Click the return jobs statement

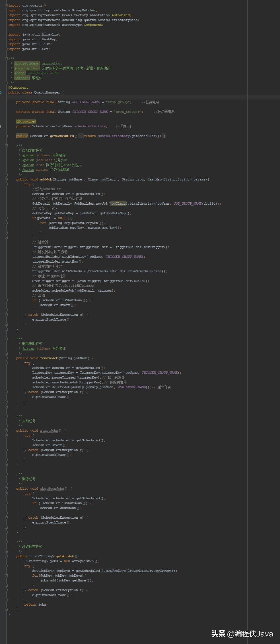coord(36,604)
